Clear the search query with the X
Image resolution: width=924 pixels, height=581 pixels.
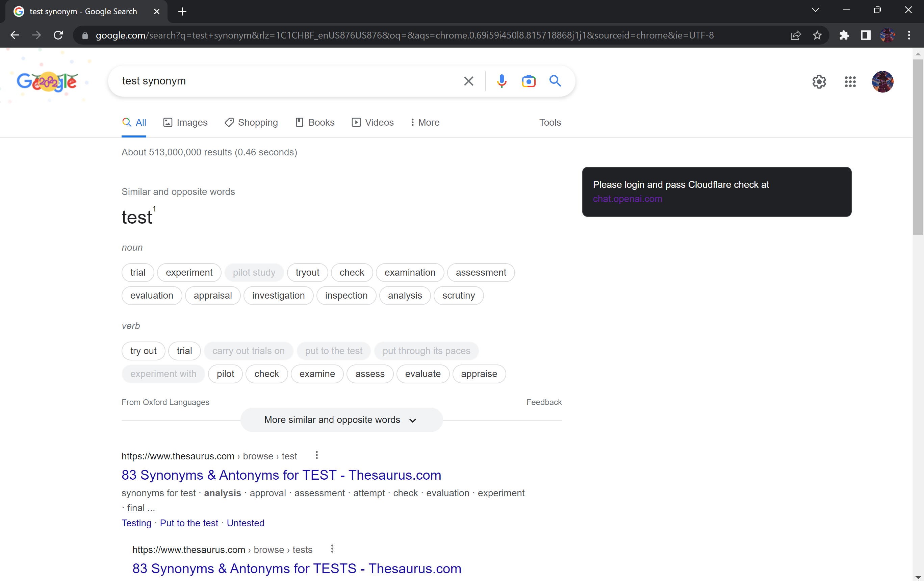[x=468, y=81]
